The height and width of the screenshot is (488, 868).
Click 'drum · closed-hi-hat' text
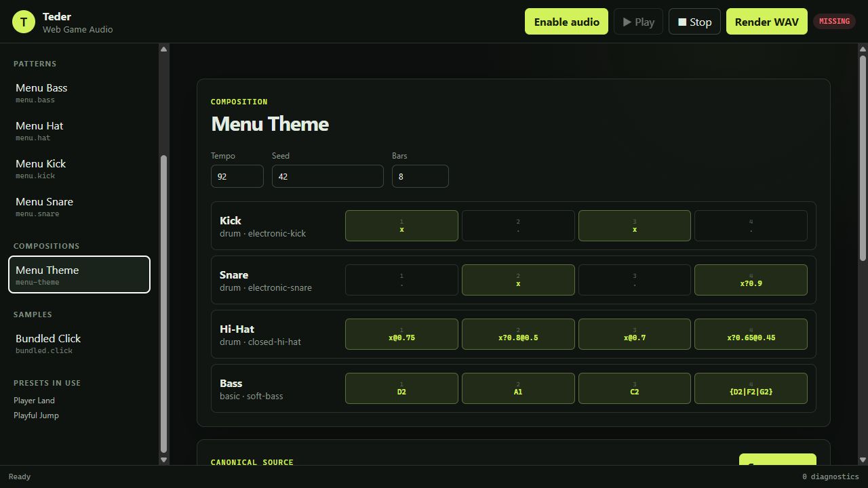click(x=260, y=342)
